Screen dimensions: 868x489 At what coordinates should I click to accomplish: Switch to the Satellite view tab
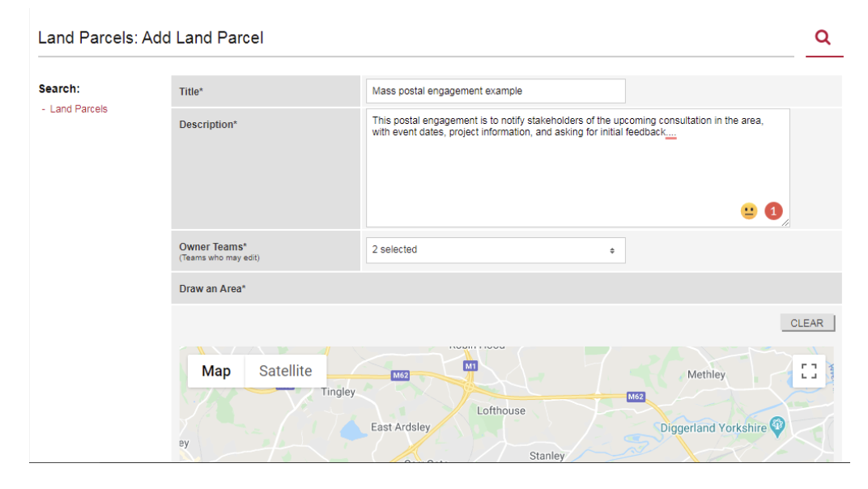point(285,371)
